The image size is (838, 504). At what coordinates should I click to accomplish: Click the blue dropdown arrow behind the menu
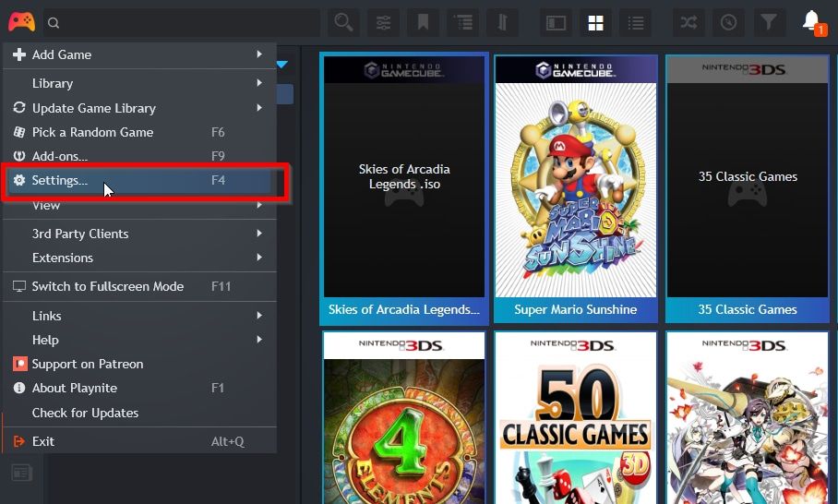(282, 65)
